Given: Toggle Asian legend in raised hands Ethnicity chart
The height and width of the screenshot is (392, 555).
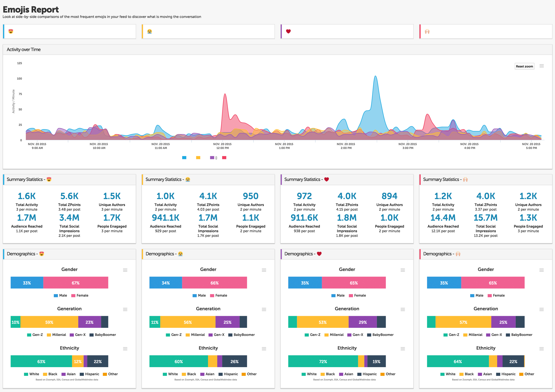Looking at the screenshot, I should [x=485, y=374].
